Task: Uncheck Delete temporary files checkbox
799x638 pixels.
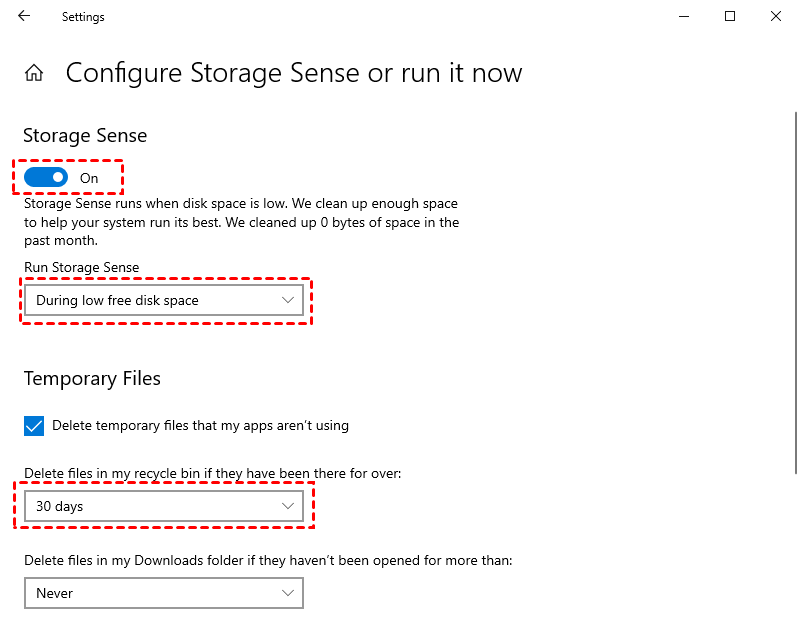Action: pos(34,426)
